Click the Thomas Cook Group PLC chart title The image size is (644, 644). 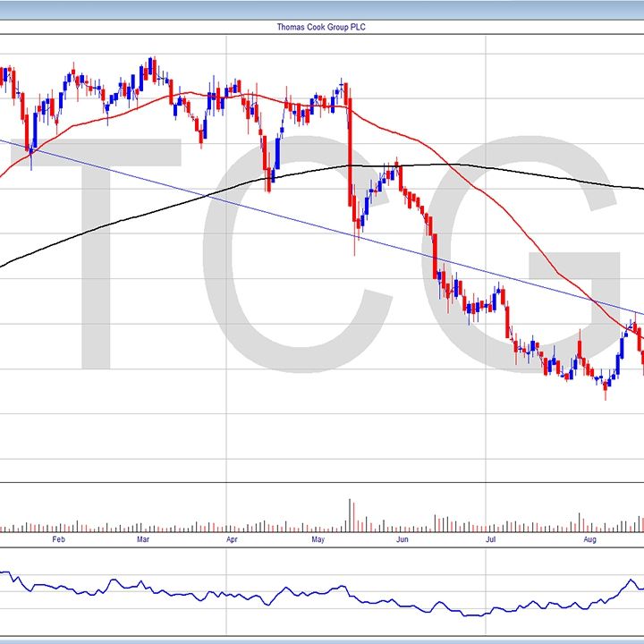click(x=321, y=28)
